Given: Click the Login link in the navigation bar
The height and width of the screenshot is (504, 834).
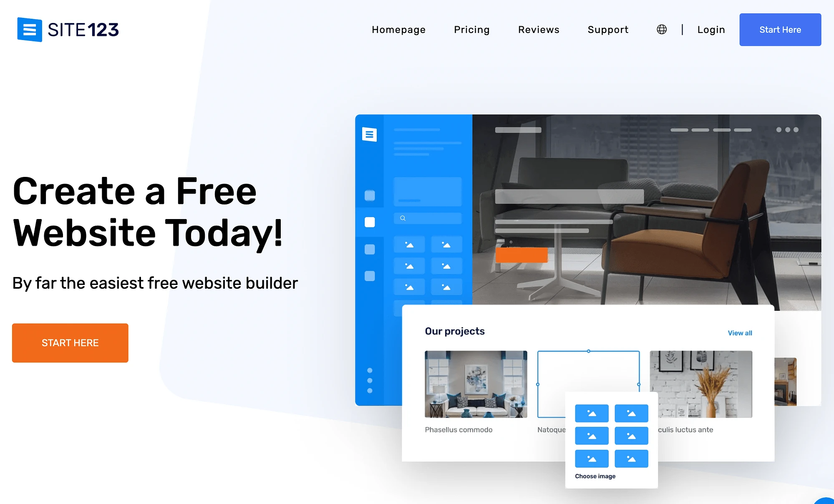Looking at the screenshot, I should 710,29.
